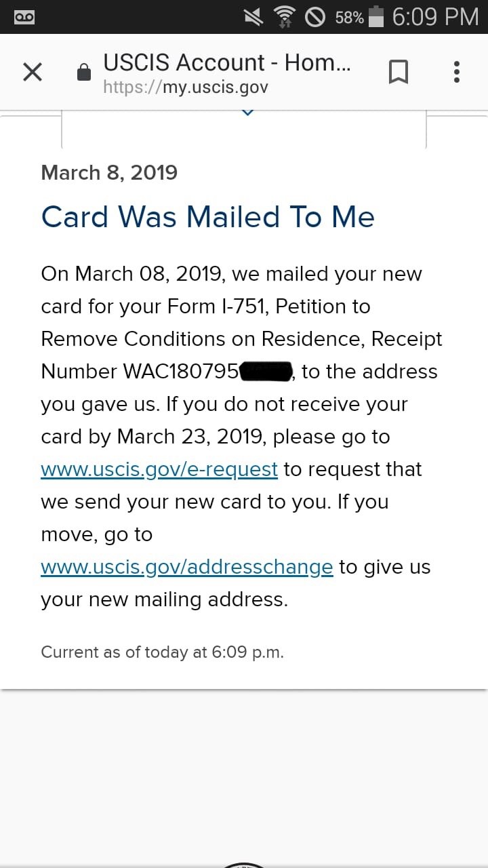Tap the "March 8, 2019" date label
488x868 pixels.
(109, 172)
